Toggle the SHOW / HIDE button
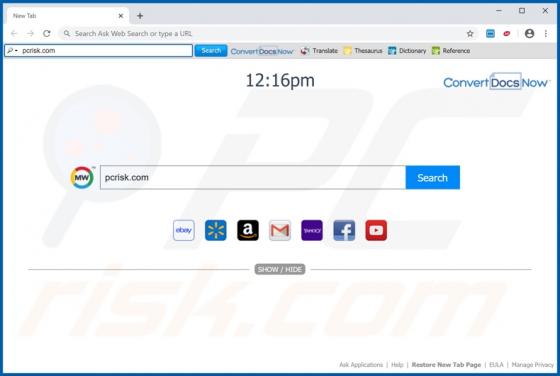 point(280,269)
